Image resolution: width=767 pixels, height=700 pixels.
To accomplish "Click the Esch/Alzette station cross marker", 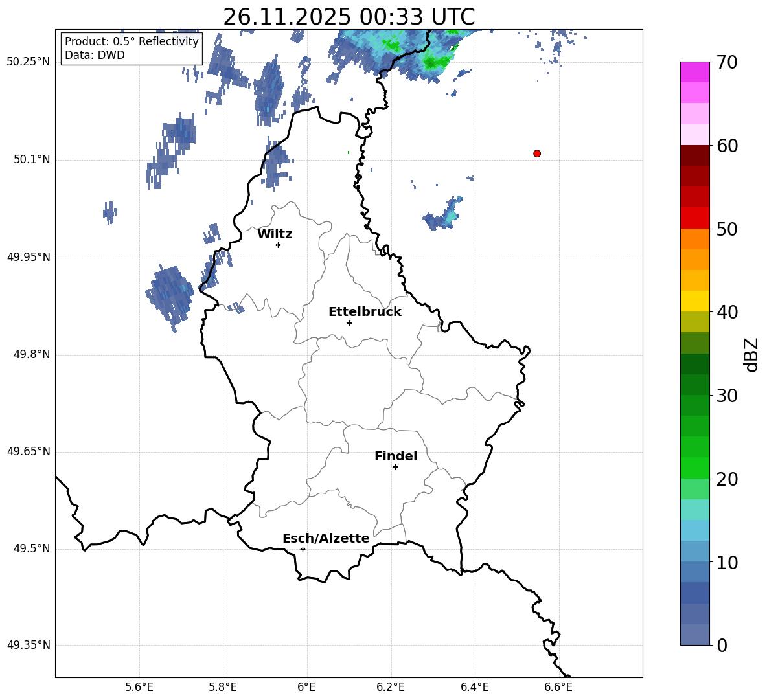I will (x=303, y=549).
